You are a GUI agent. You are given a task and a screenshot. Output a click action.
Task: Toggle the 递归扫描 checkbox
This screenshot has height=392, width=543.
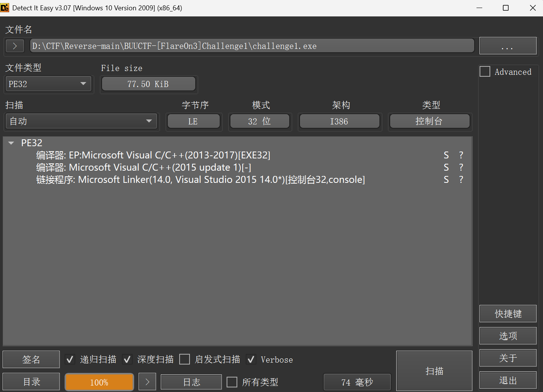coord(70,360)
